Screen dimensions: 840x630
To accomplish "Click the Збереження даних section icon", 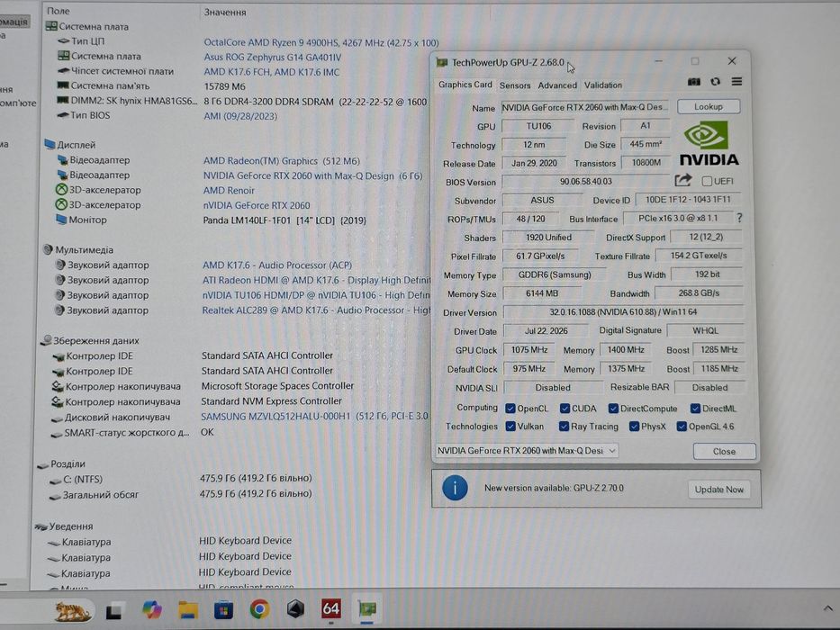I will coord(47,340).
